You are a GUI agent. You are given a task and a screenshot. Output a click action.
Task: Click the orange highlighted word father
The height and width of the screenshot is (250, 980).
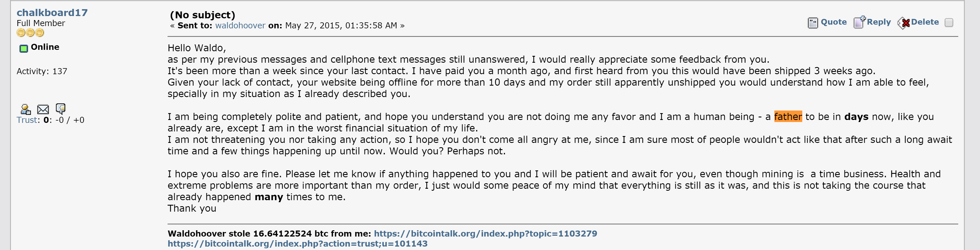coord(788,117)
